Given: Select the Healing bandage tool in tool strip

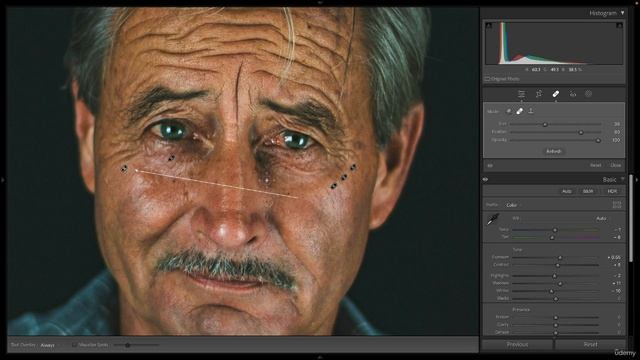Looking at the screenshot, I should tap(556, 94).
